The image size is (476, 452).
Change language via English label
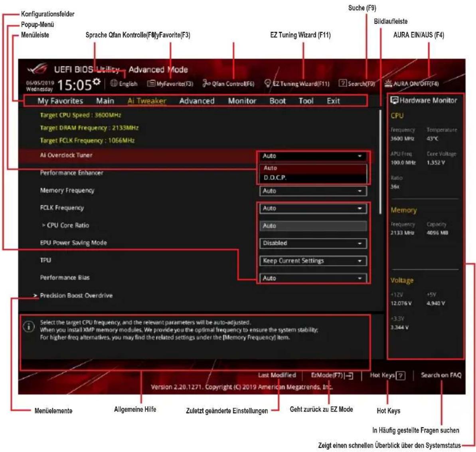128,83
